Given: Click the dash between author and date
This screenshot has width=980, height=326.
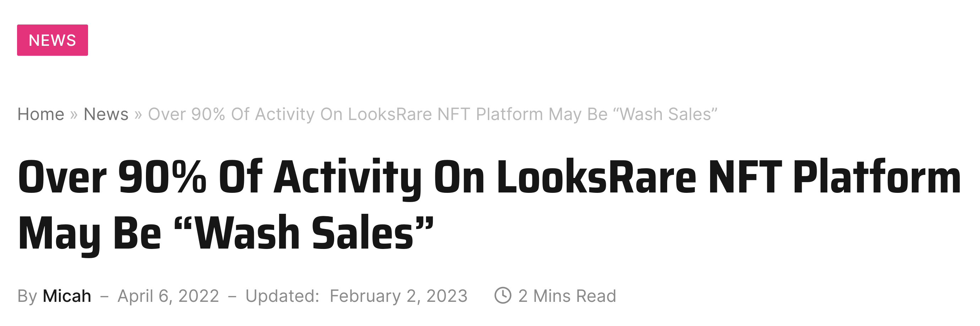Looking at the screenshot, I should tap(104, 296).
